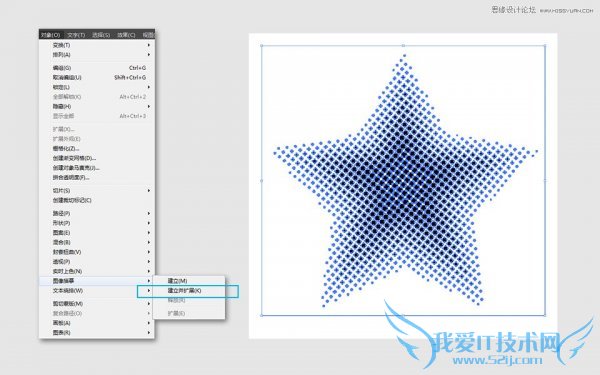Click the top-center handle of the bounding box
The height and width of the screenshot is (375, 600).
coord(403,46)
